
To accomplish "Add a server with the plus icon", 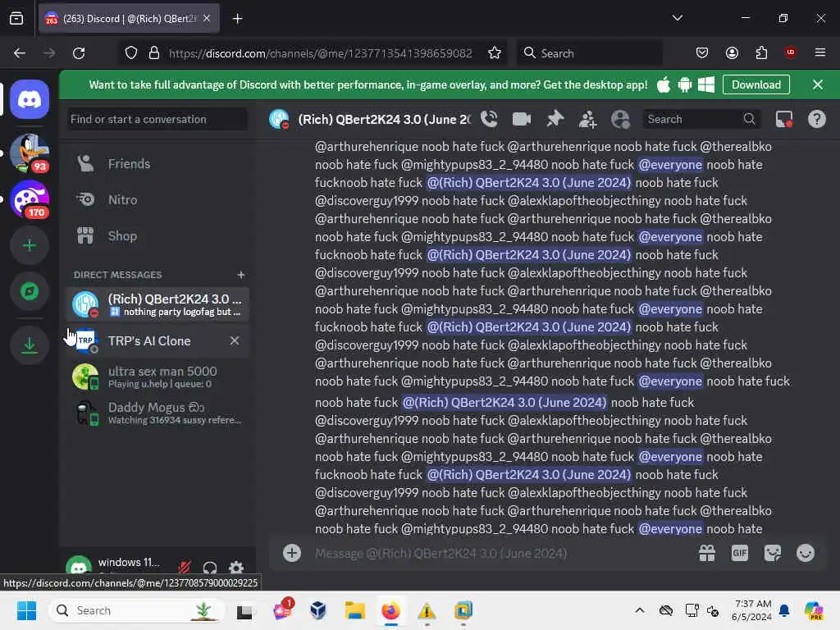I will click(x=30, y=245).
